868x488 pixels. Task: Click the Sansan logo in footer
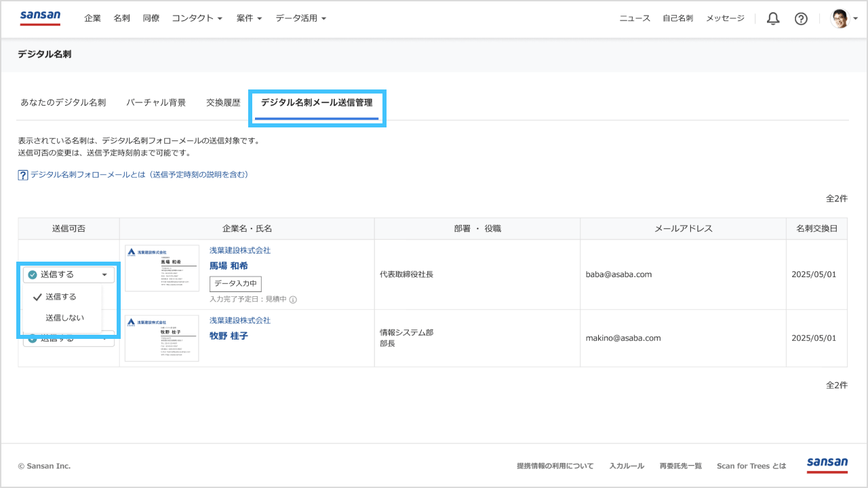click(x=827, y=465)
